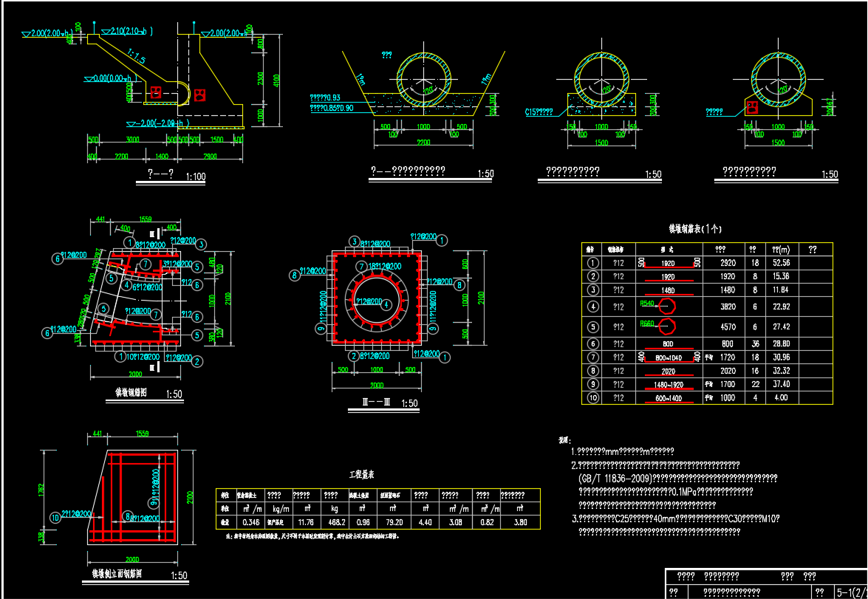Click the III——III section title
Screen dimensions: 868x599
(x=370, y=403)
